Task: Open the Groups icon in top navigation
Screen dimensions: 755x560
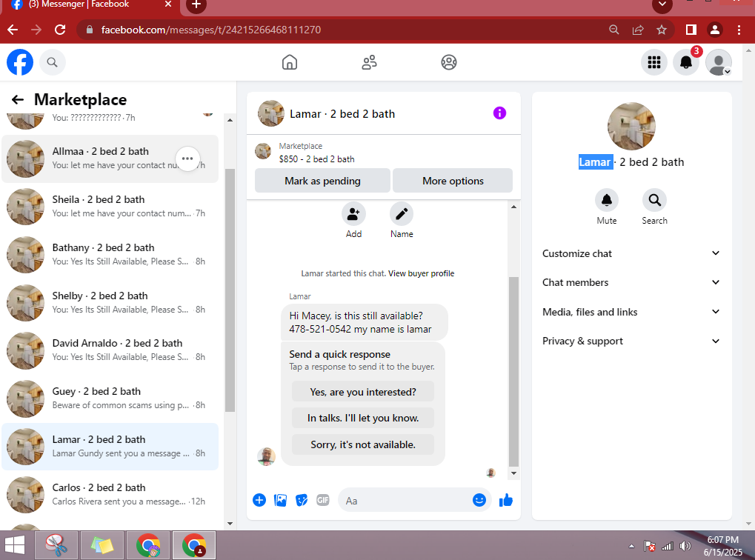Action: (449, 62)
